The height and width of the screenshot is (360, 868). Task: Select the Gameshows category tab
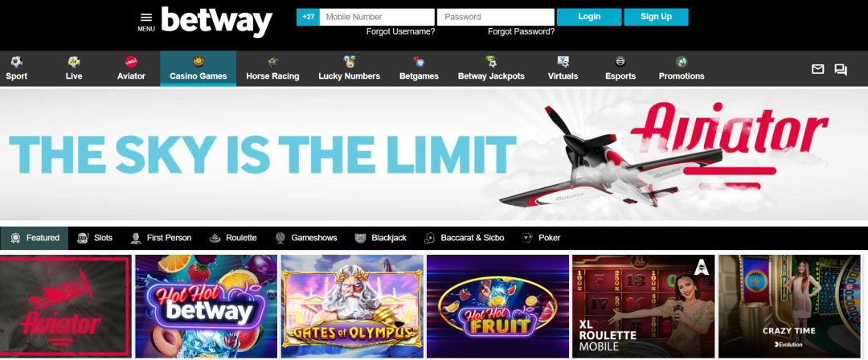pos(306,238)
